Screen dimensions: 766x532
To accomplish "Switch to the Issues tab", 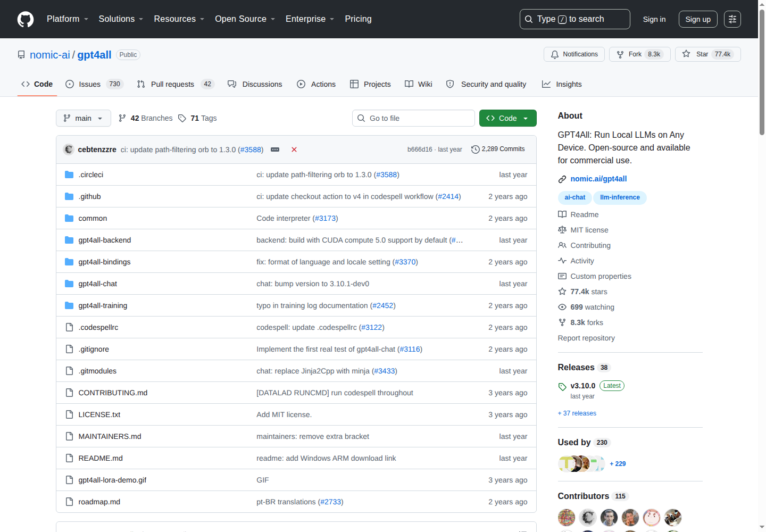I will point(94,84).
